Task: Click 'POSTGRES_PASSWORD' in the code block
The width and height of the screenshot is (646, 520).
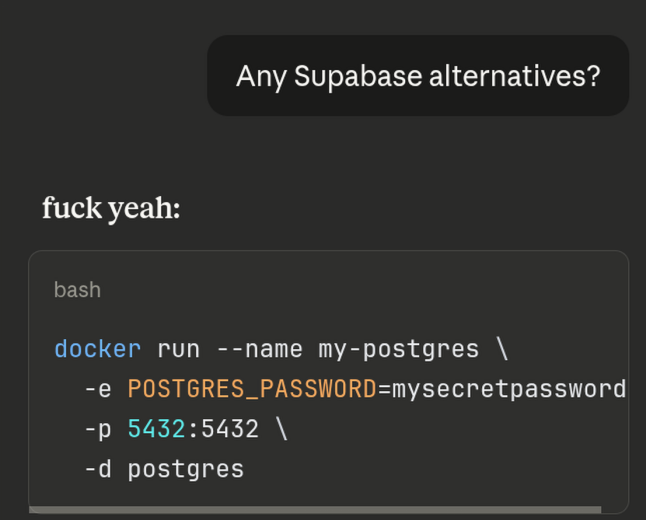Action: click(252, 389)
